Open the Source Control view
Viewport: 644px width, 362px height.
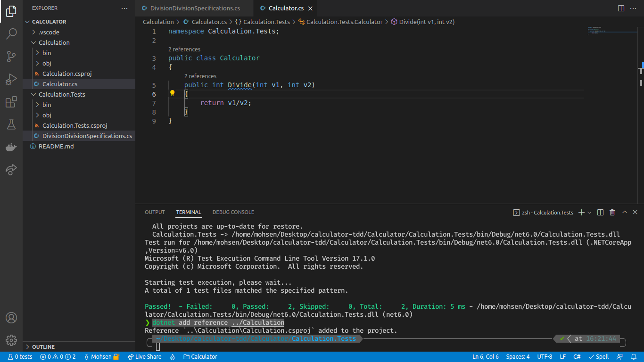(x=11, y=57)
